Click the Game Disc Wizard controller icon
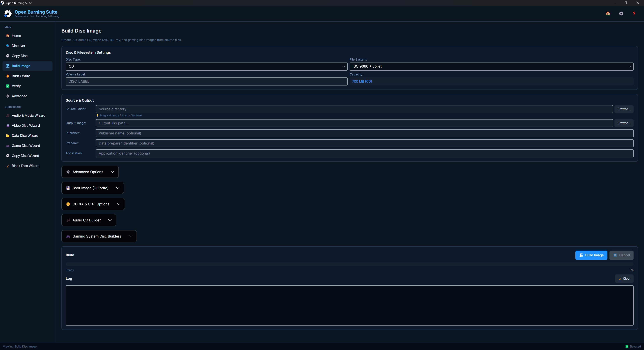The image size is (644, 350). (8, 146)
